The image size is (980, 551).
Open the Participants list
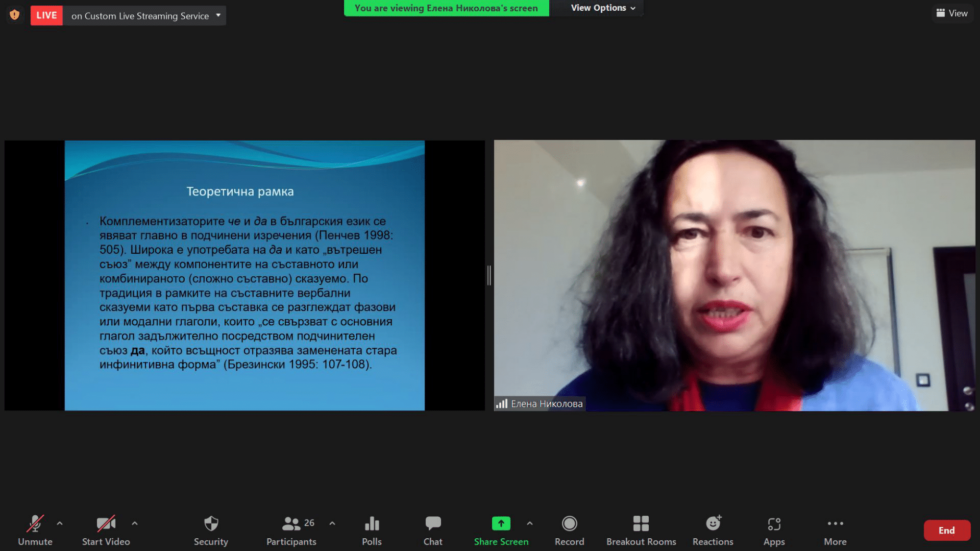[x=292, y=530]
